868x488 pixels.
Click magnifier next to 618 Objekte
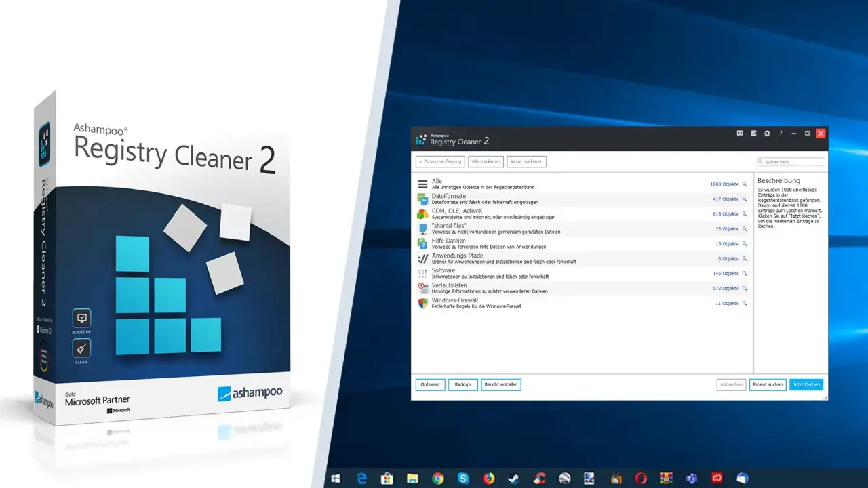[x=745, y=214]
